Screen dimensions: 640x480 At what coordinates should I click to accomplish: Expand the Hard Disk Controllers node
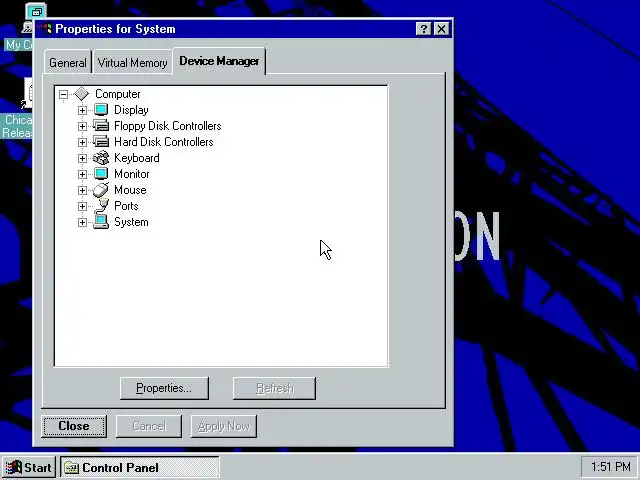[82, 142]
